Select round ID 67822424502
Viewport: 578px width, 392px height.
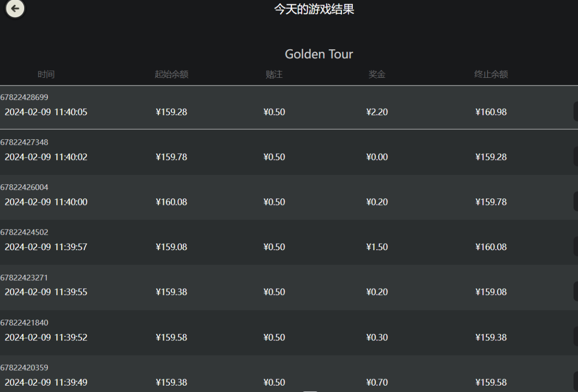point(24,232)
